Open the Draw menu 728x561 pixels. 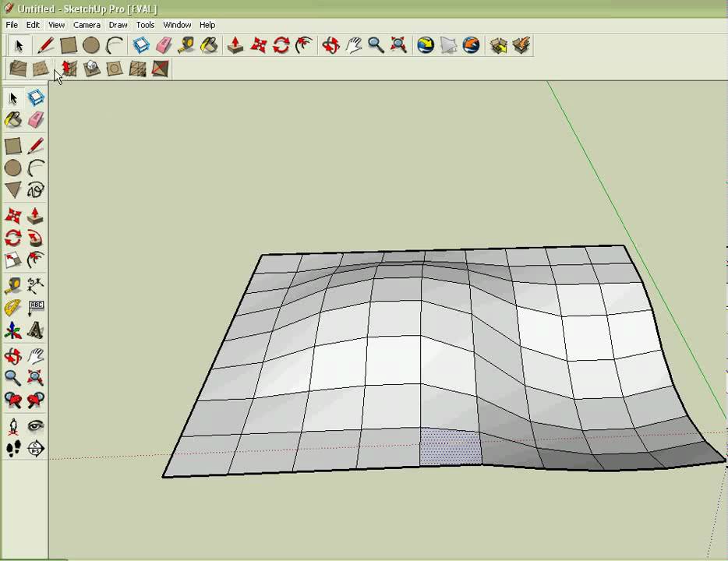coord(118,25)
